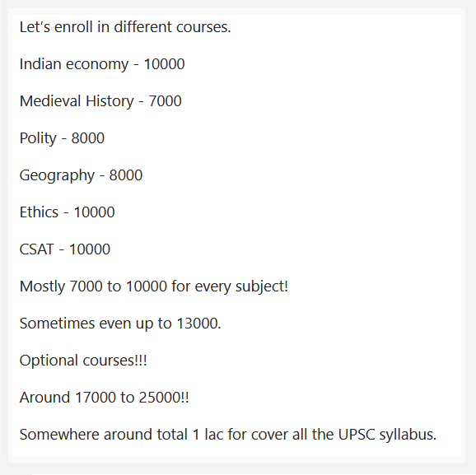The width and height of the screenshot is (476, 475).
Task: Click the word 'Sometimes'
Action: (x=57, y=324)
